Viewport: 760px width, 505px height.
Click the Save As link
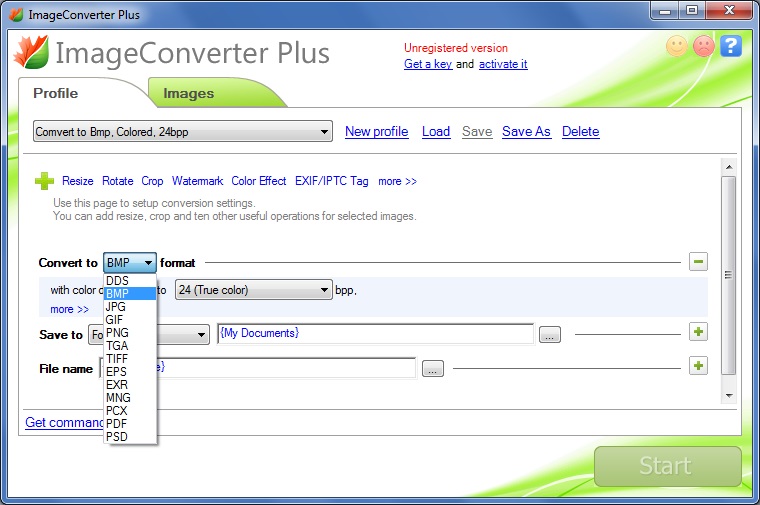(x=526, y=131)
